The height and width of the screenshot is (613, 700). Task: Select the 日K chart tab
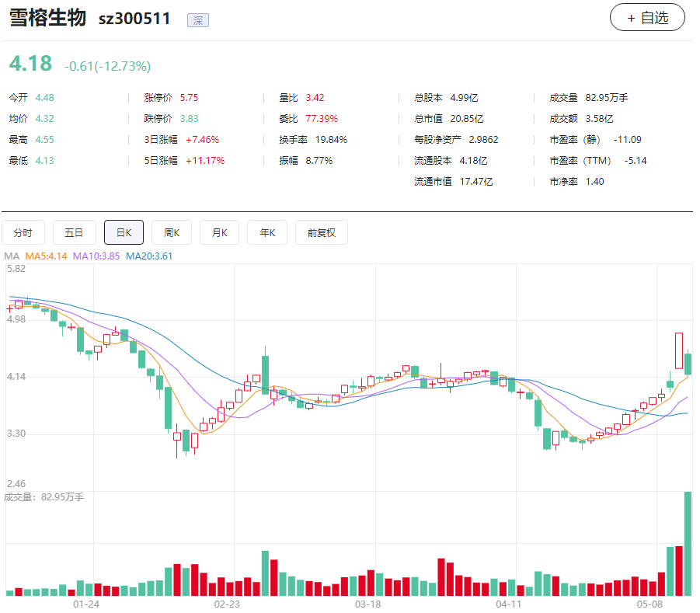(124, 232)
